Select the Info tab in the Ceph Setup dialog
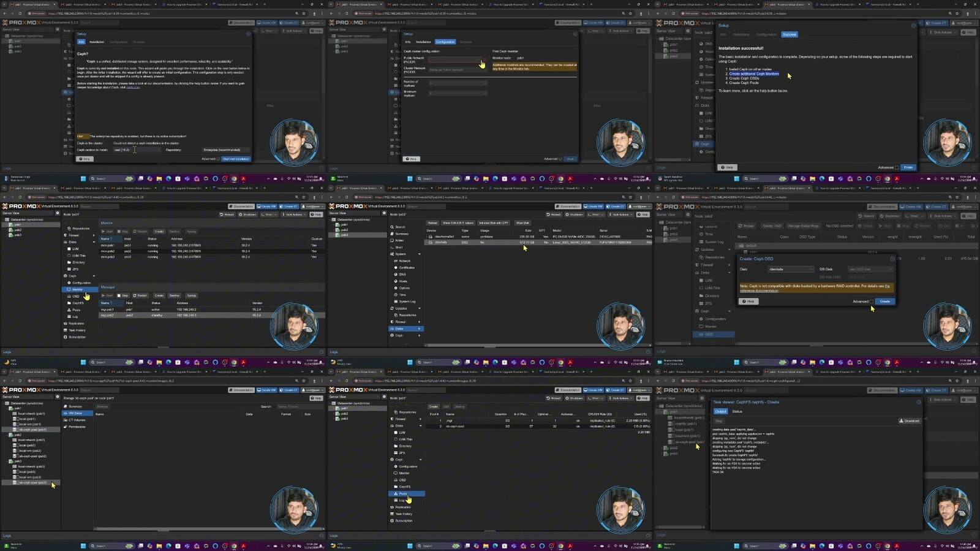Viewport: 980px width, 551px height. (x=81, y=42)
